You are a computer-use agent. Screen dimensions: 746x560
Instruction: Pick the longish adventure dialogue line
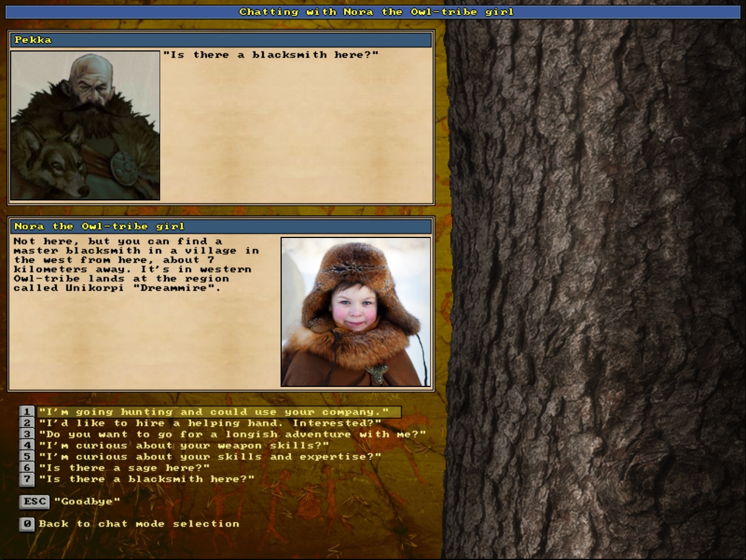(x=232, y=435)
